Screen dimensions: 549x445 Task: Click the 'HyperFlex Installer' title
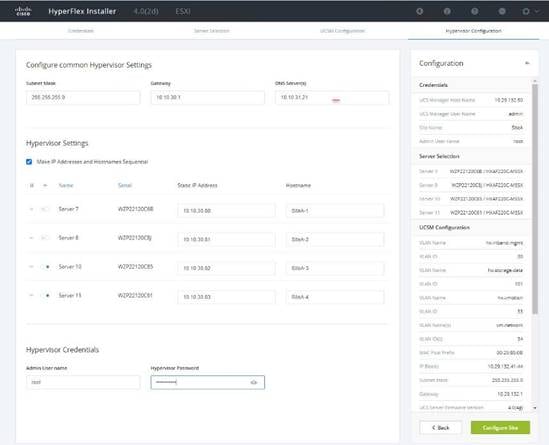point(82,11)
